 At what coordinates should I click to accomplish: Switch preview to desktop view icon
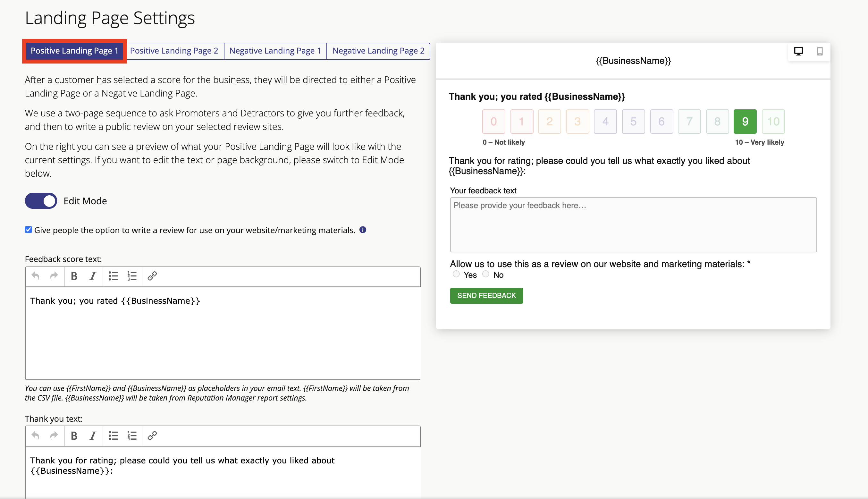pos(798,51)
